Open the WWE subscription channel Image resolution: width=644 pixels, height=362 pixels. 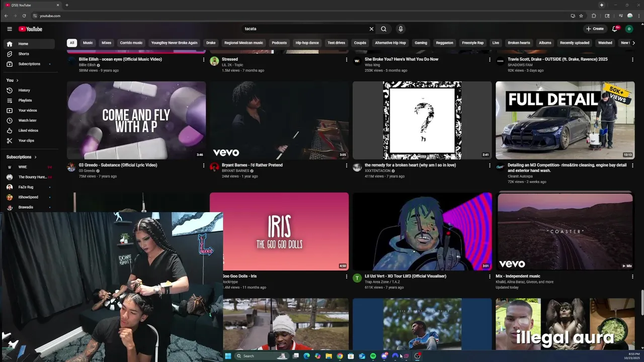(30, 167)
